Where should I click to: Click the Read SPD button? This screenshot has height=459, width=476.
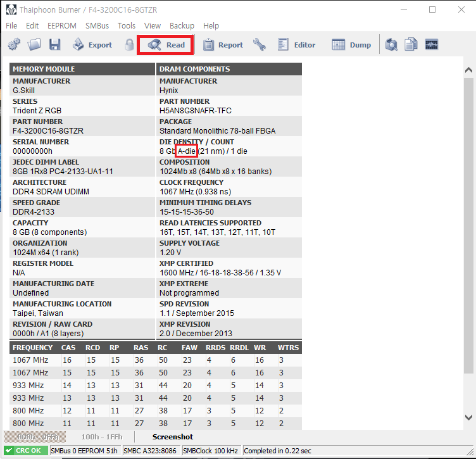click(166, 45)
